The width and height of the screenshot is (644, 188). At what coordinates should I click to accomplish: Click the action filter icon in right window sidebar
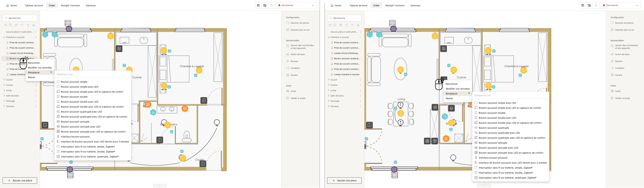341,25
